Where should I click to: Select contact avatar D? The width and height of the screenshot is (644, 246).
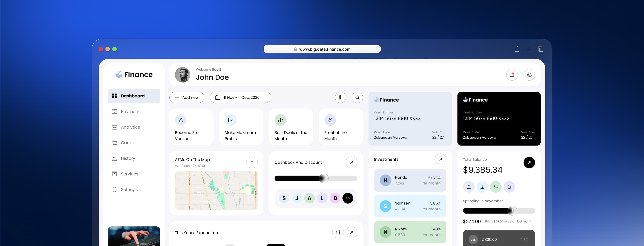coord(335,198)
